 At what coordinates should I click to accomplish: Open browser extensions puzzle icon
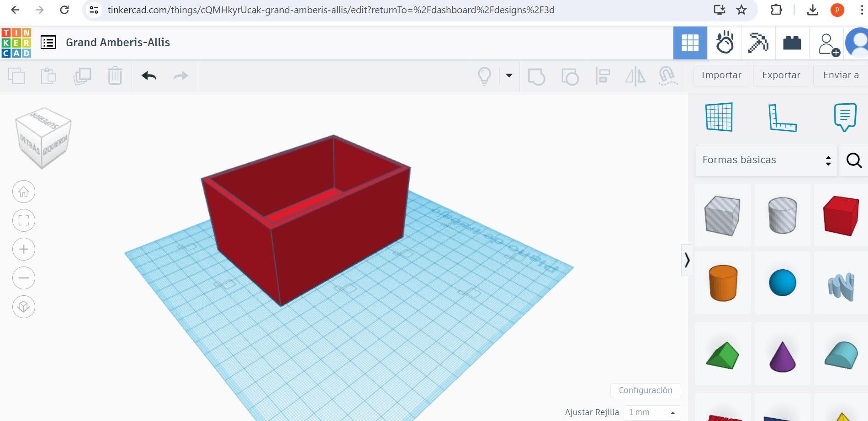click(x=776, y=10)
